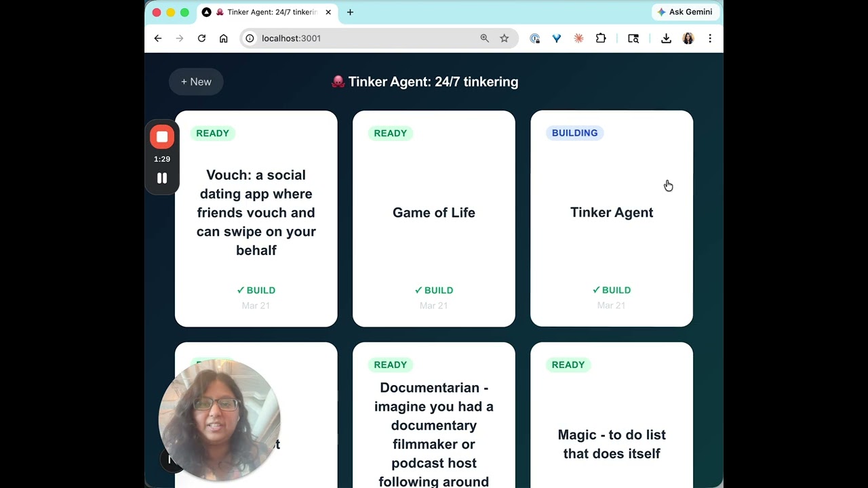Open the Chrome profile avatar
The image size is (868, 488).
pos(688,39)
